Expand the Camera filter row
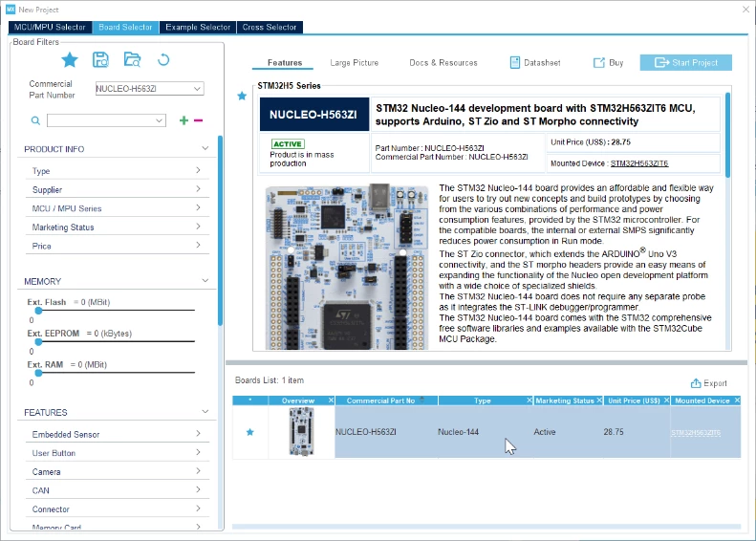 point(118,471)
